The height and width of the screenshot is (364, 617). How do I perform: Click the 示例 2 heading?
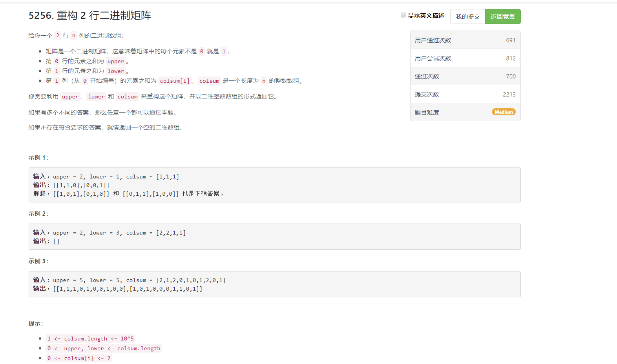(x=38, y=213)
